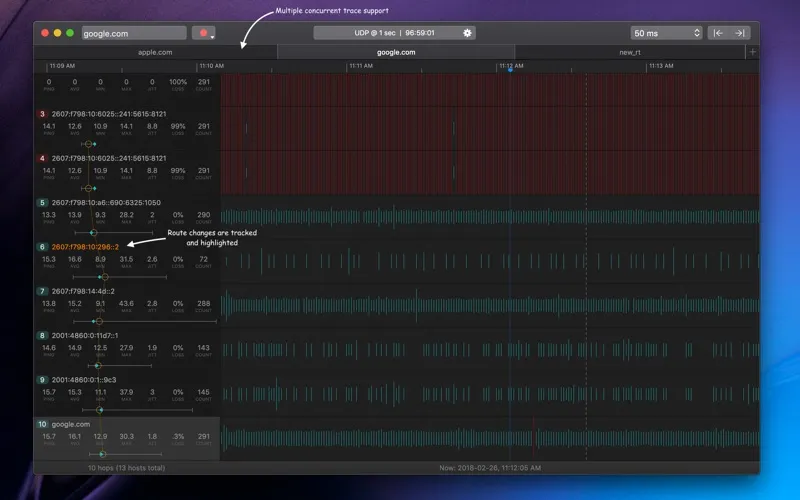Image resolution: width=800 pixels, height=500 pixels.
Task: Select hop 6 number badge
Action: [x=42, y=247]
